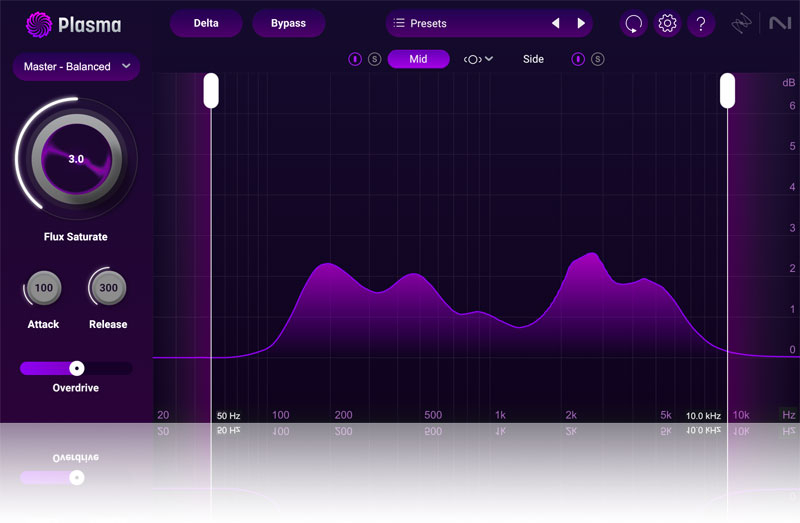Solo the Side channel with S button
The image size is (800, 523).
coord(597,59)
